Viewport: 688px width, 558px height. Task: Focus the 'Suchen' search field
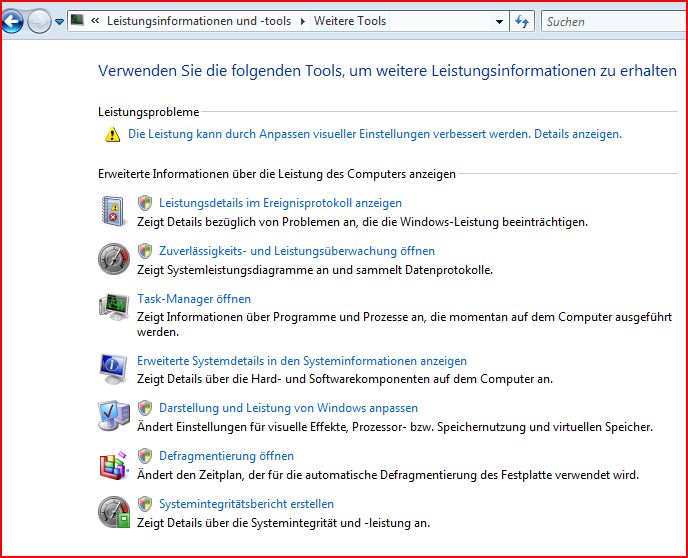pos(614,21)
